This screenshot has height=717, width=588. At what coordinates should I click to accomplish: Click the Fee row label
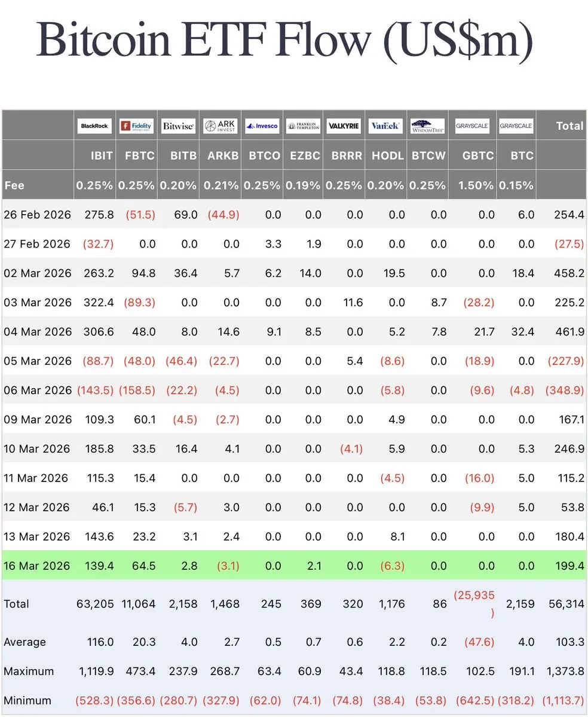(x=14, y=185)
